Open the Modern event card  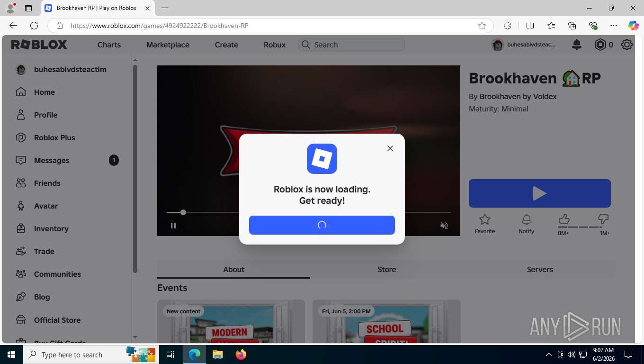click(x=231, y=321)
